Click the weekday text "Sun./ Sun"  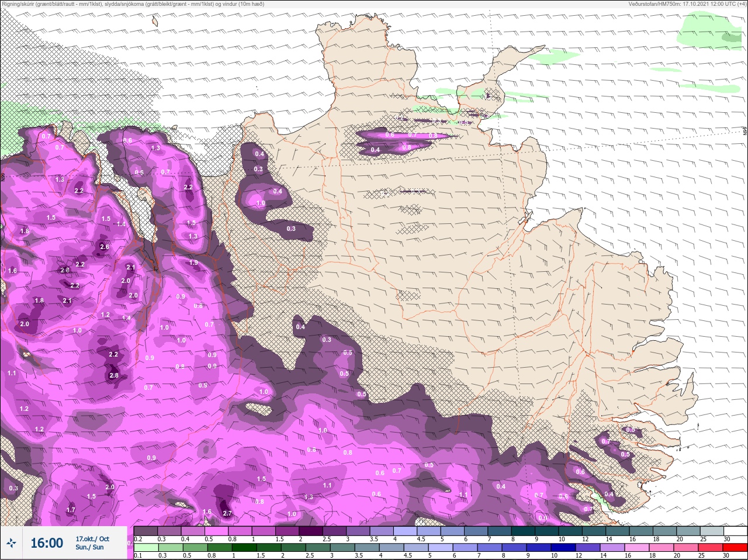point(89,547)
